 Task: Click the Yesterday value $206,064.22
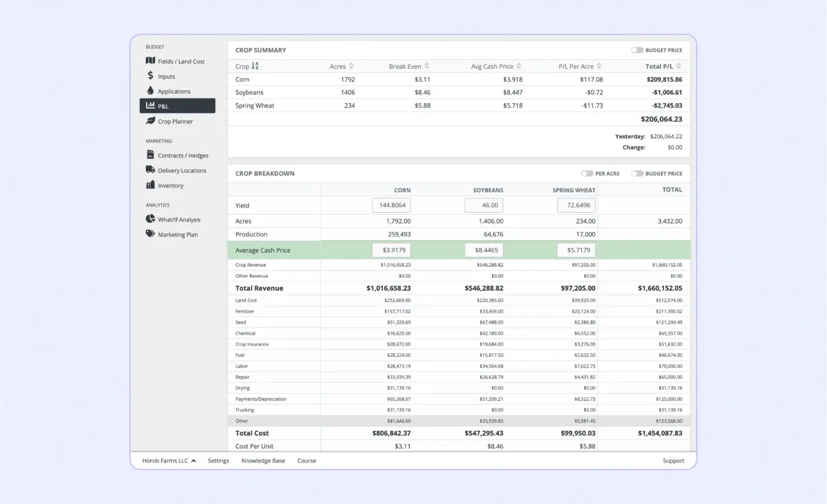(666, 136)
